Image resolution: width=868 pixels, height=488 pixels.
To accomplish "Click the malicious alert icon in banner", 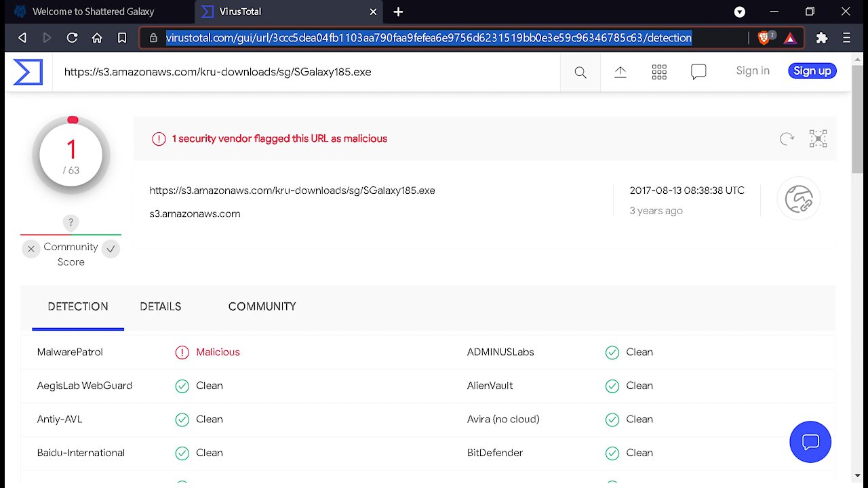I will pos(159,139).
